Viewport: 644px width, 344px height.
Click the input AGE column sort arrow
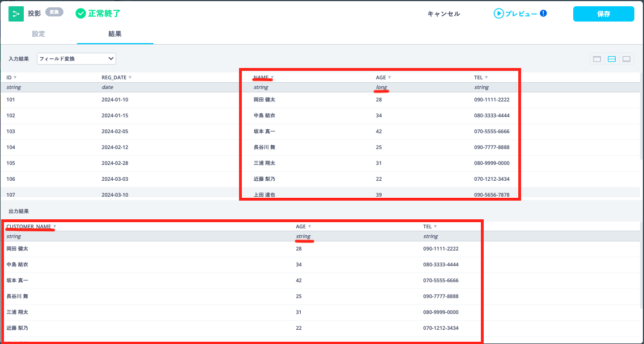click(390, 77)
